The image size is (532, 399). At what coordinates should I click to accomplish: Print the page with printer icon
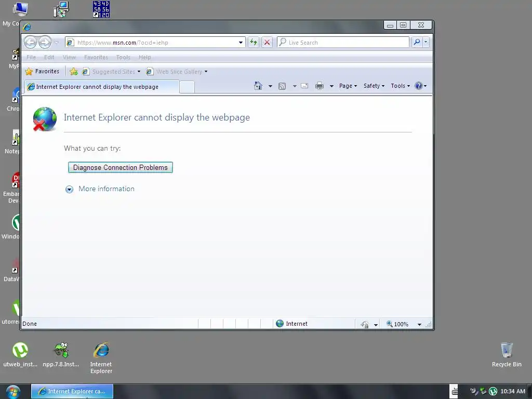click(x=320, y=86)
